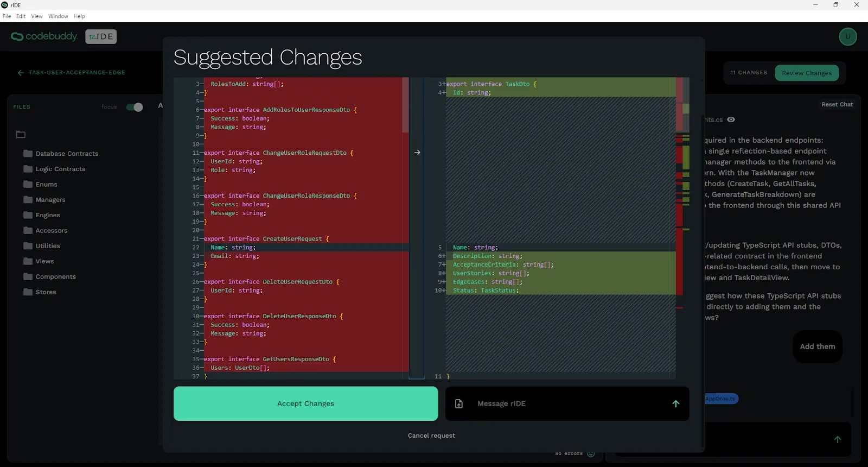The height and width of the screenshot is (467, 868).
Task: Expand the Managers folder
Action: (x=44, y=200)
